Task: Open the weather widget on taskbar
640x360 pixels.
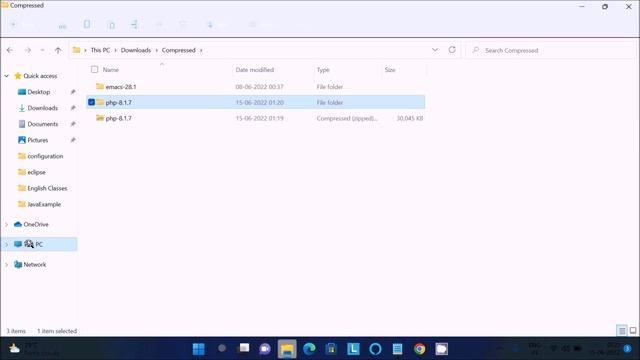Action: 33,349
